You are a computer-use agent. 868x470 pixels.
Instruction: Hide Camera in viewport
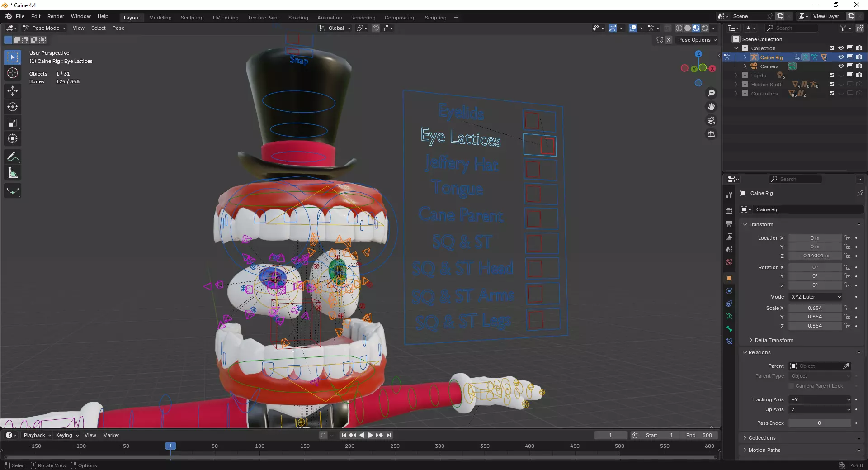coord(841,66)
